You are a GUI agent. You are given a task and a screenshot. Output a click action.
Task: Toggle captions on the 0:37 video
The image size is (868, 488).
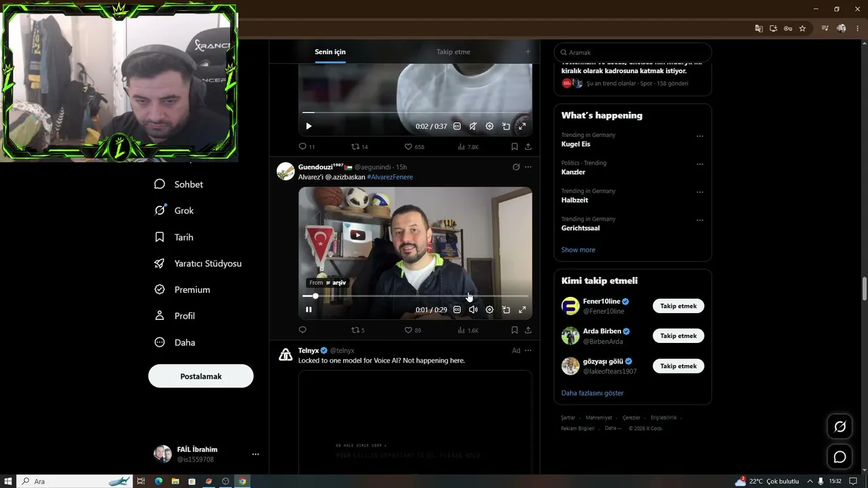(x=457, y=126)
